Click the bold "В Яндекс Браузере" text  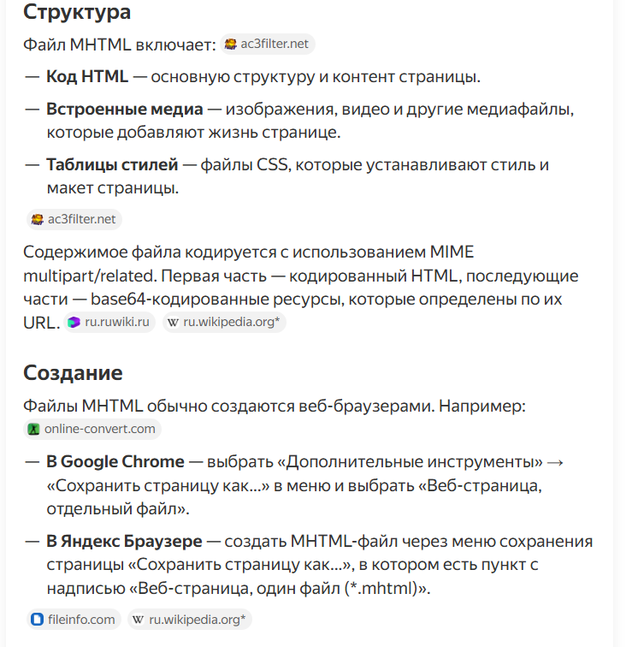point(124,541)
